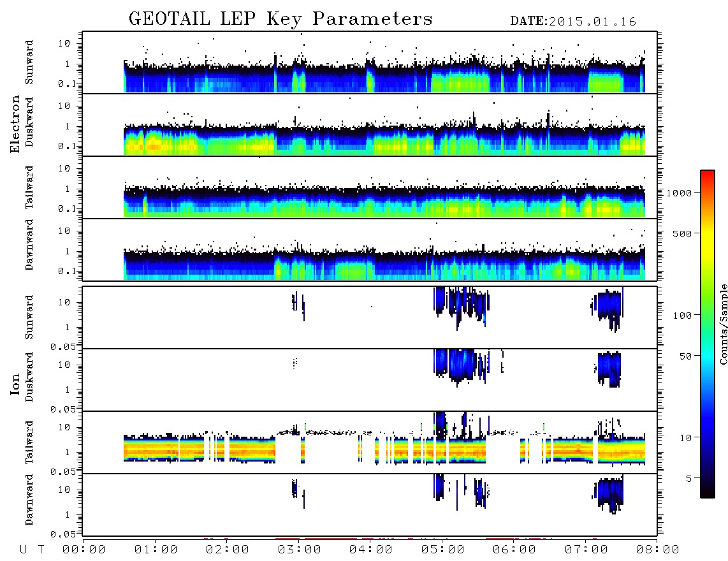Click the 02:00 time tick label
This screenshot has width=728, height=561.
pyautogui.click(x=228, y=550)
